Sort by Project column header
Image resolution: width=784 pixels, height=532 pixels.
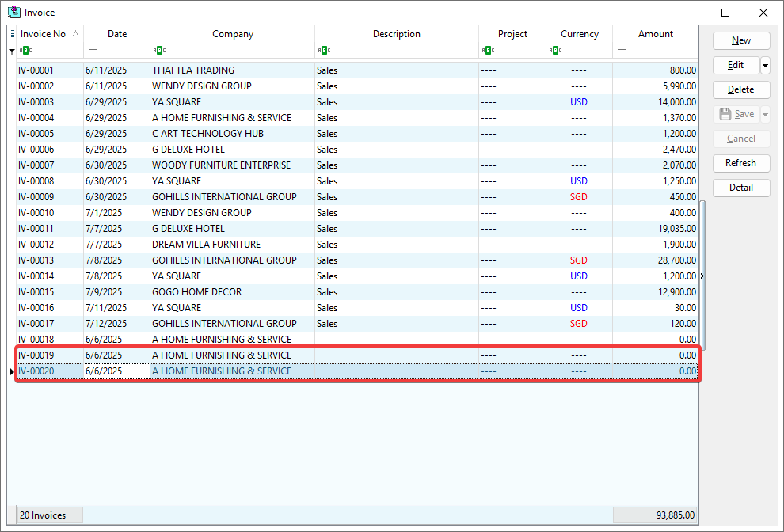click(x=512, y=34)
